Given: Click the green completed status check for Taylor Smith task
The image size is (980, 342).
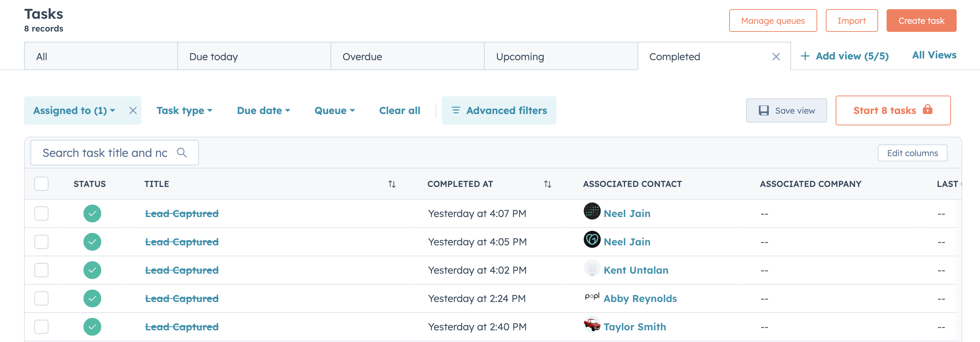Looking at the screenshot, I should pos(92,326).
